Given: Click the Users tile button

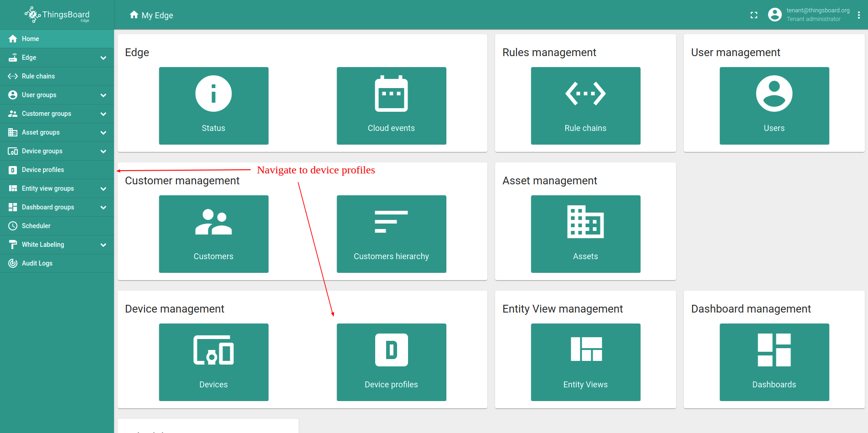Looking at the screenshot, I should [774, 105].
